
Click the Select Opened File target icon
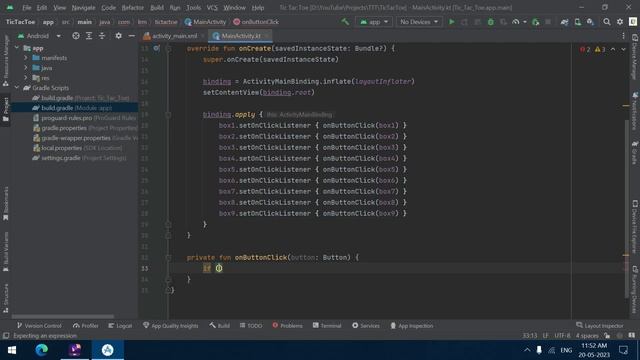(x=76, y=36)
